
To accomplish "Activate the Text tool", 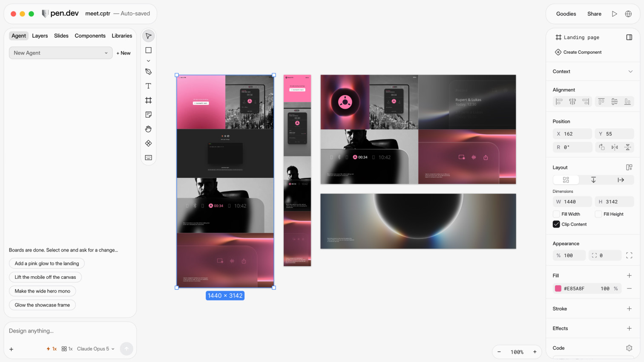I will click(148, 86).
